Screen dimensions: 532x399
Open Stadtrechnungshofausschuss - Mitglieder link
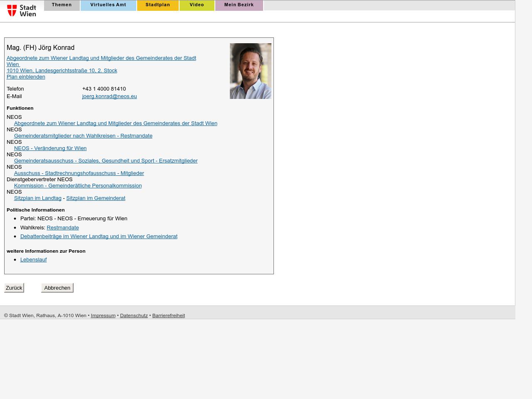pos(79,173)
